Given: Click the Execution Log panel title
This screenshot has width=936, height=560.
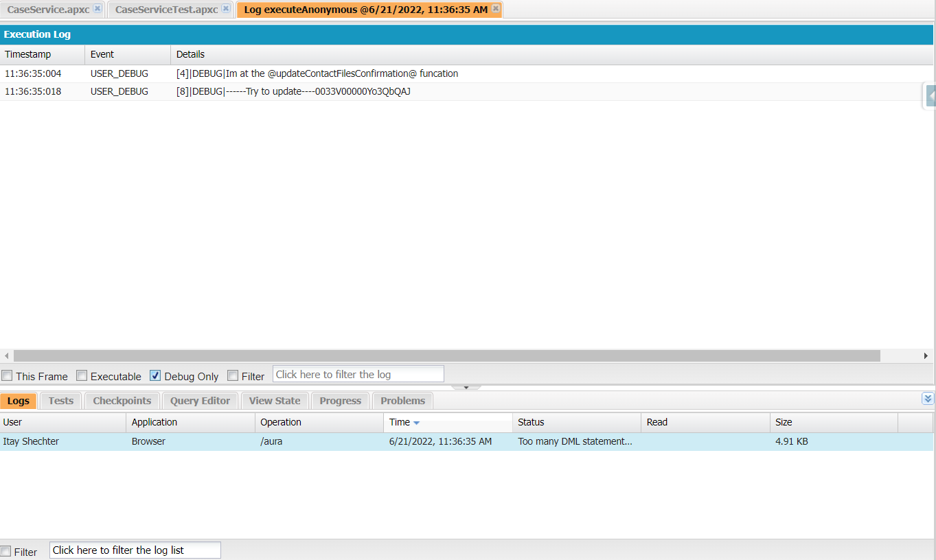Looking at the screenshot, I should [x=37, y=34].
